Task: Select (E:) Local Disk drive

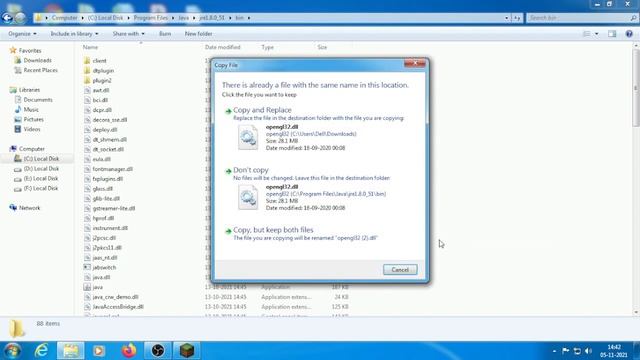Action: (x=41, y=178)
